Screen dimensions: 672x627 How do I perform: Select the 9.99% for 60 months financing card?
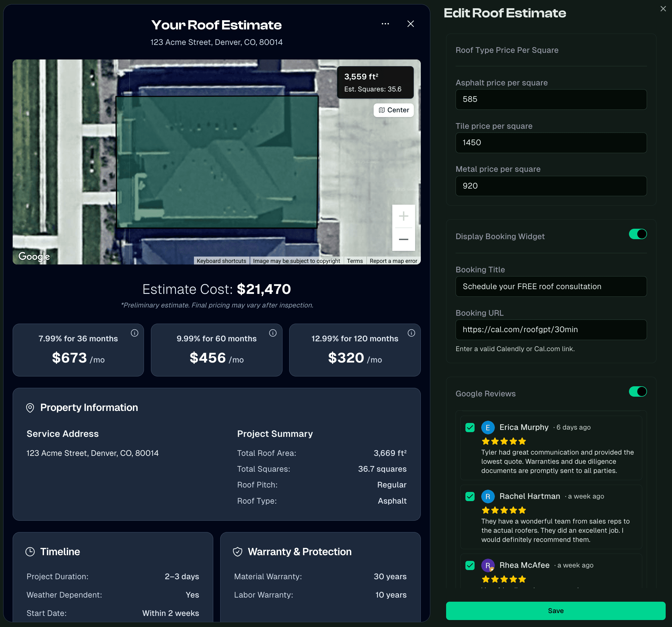tap(216, 350)
